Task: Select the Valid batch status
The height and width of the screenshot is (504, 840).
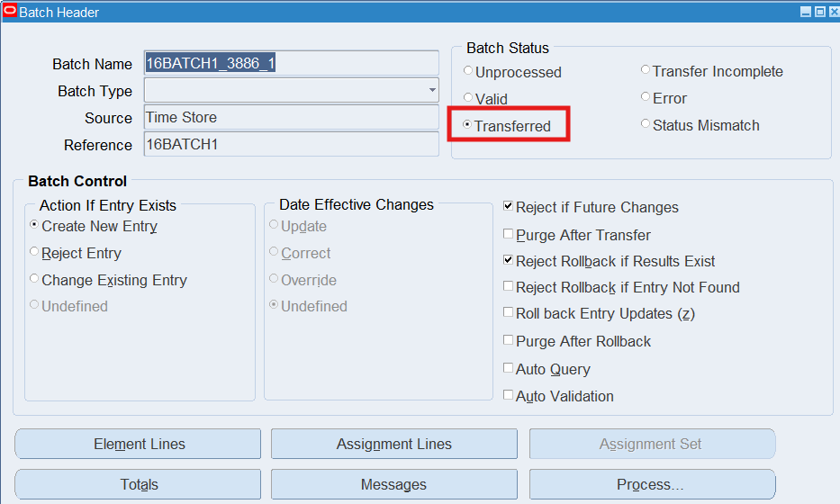Action: pyautogui.click(x=468, y=98)
